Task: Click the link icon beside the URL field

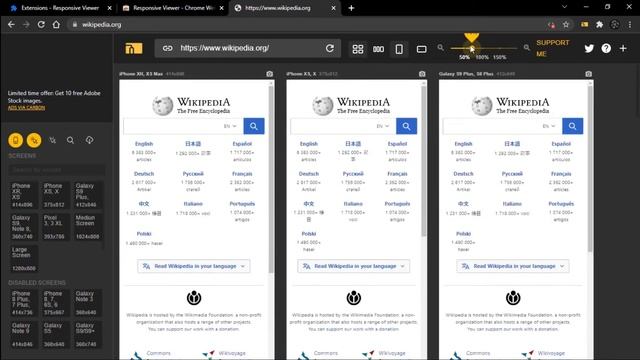Action: click(x=167, y=48)
